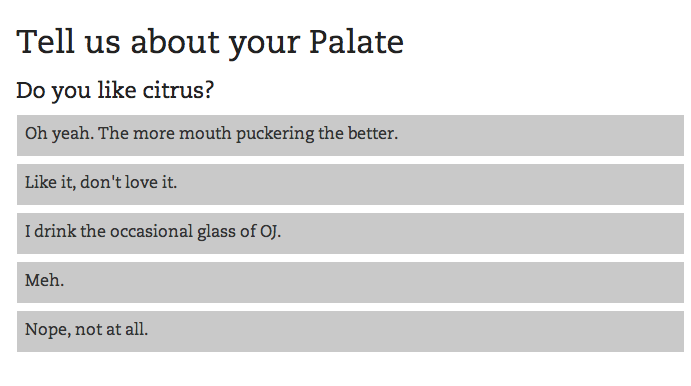This screenshot has height=386, width=691.
Task: Click the words 'mouth puckering' in first answer
Action: click(246, 134)
